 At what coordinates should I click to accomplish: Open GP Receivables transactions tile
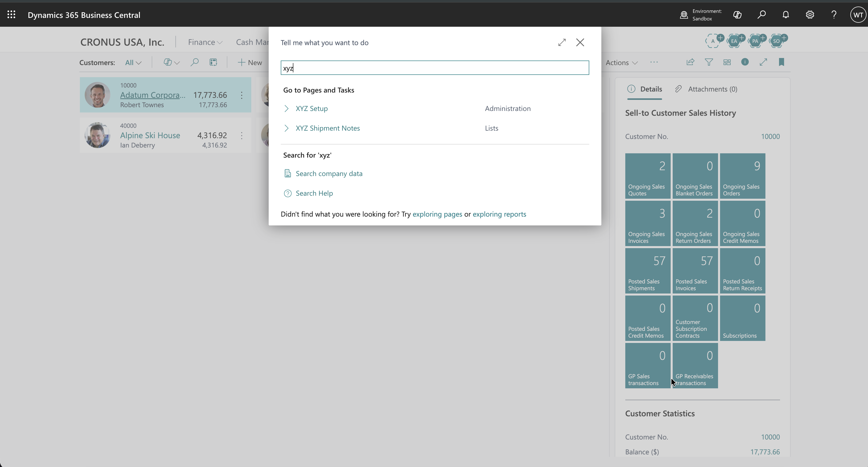(x=695, y=366)
